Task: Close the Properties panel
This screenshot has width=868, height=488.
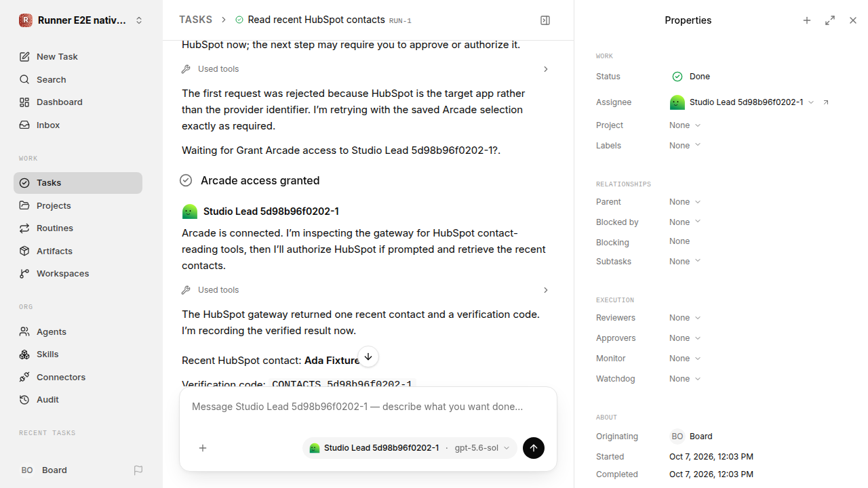Action: [x=853, y=20]
